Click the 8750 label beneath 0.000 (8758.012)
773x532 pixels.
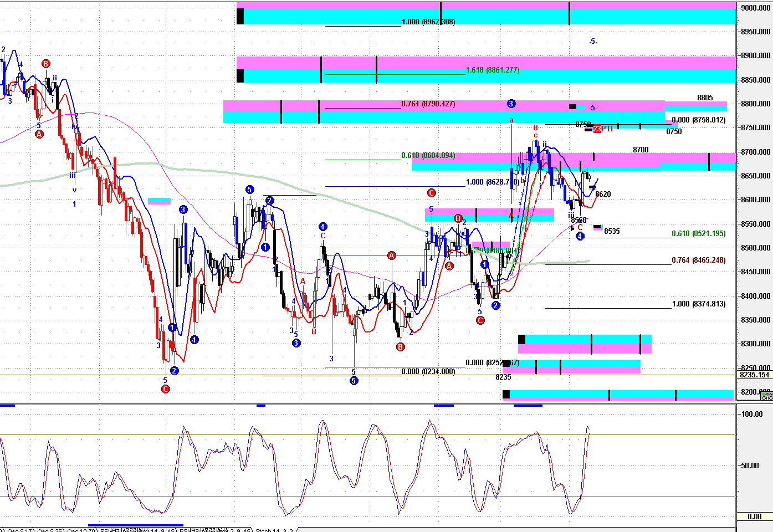(674, 132)
